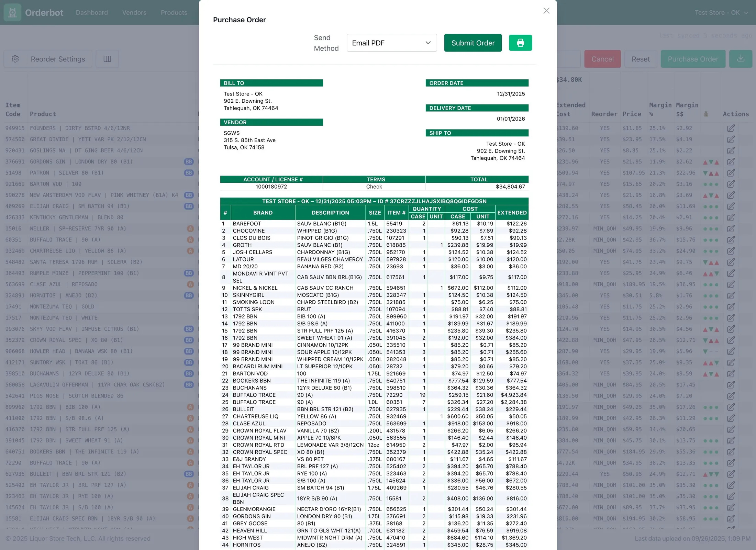Open the Vendors menu item
Viewport: 756px width, 550px height.
[134, 13]
